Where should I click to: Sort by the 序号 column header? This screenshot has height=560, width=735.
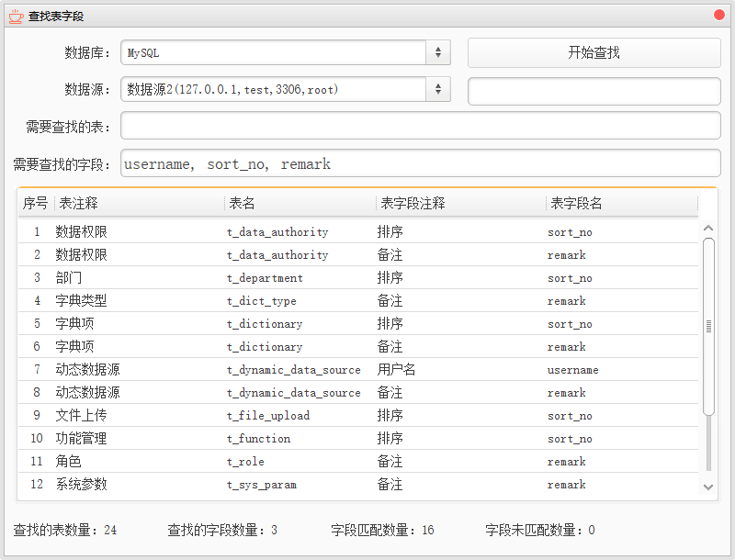pyautogui.click(x=36, y=203)
